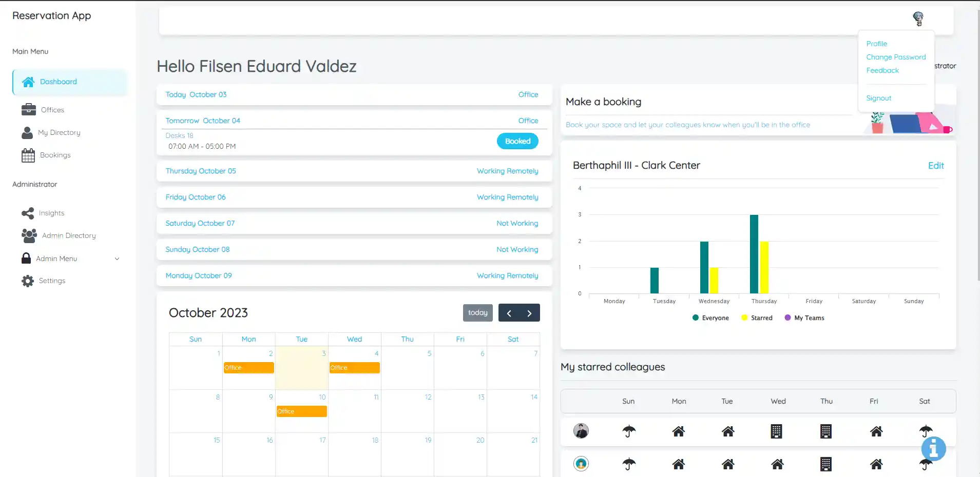
Task: Open Thursday October 05 row
Action: (354, 171)
